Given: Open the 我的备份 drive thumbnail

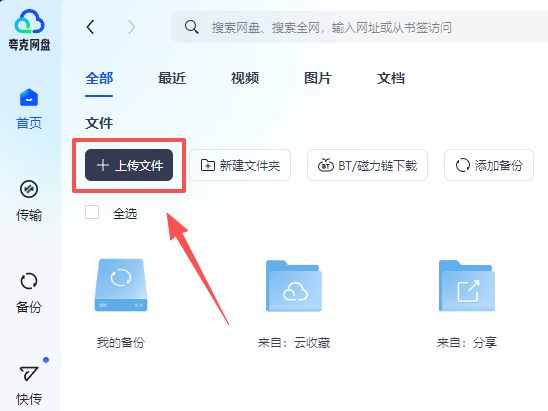Looking at the screenshot, I should [x=121, y=285].
